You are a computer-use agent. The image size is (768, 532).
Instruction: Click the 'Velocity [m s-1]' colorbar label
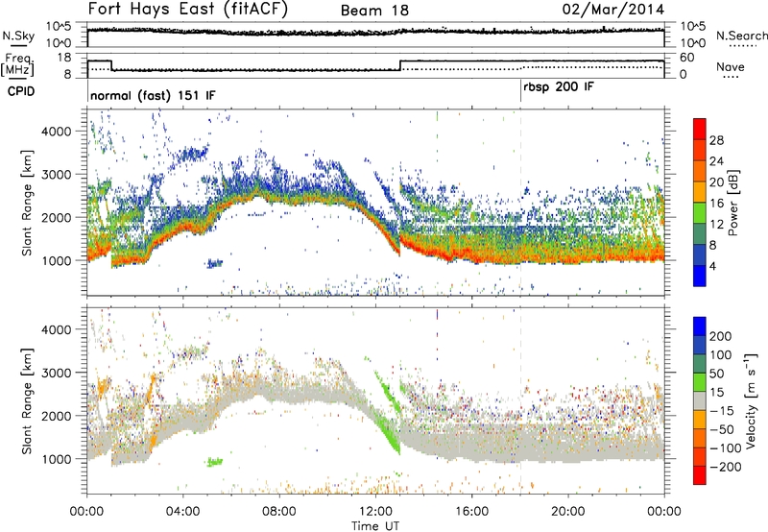click(x=750, y=400)
